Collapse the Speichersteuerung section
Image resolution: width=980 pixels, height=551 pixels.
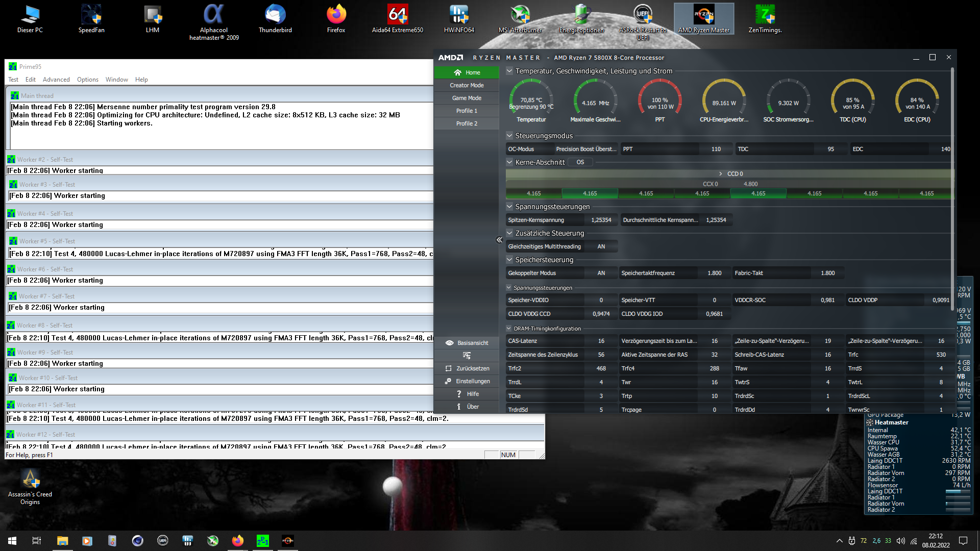(x=509, y=260)
